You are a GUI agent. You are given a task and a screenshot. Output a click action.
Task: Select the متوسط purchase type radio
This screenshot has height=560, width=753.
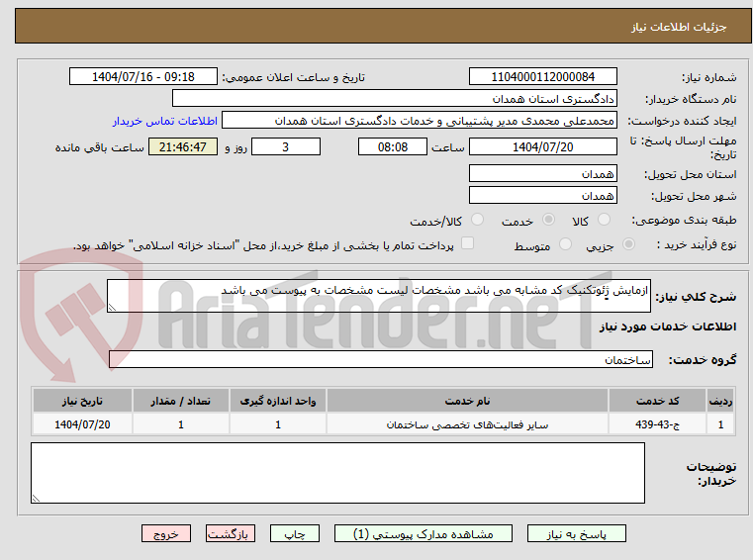(x=565, y=244)
